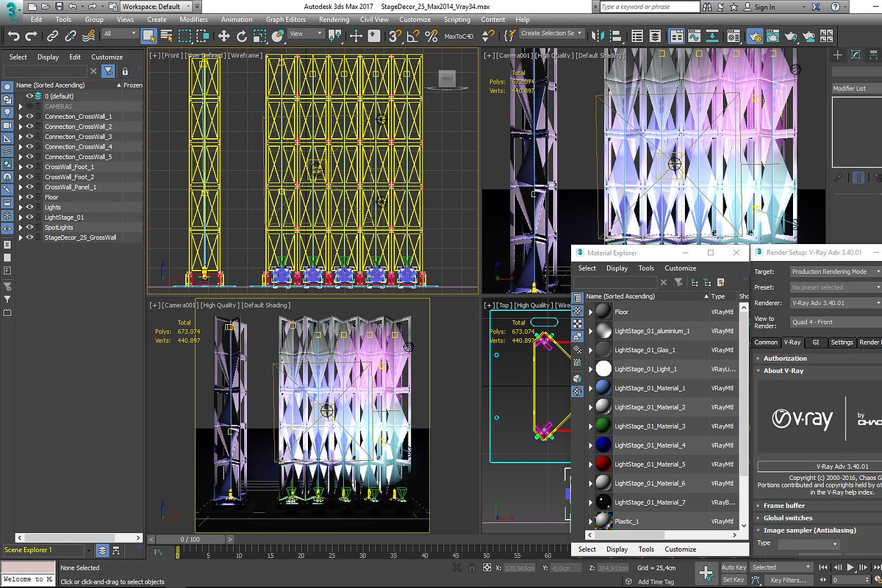This screenshot has height=588, width=882.
Task: Open Select by Name dialog
Action: (167, 35)
